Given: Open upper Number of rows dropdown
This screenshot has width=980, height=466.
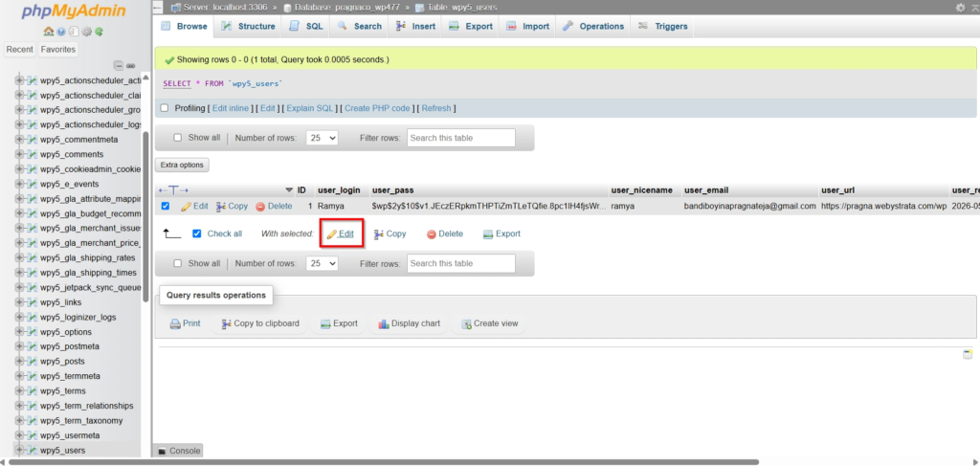Looking at the screenshot, I should pyautogui.click(x=322, y=138).
